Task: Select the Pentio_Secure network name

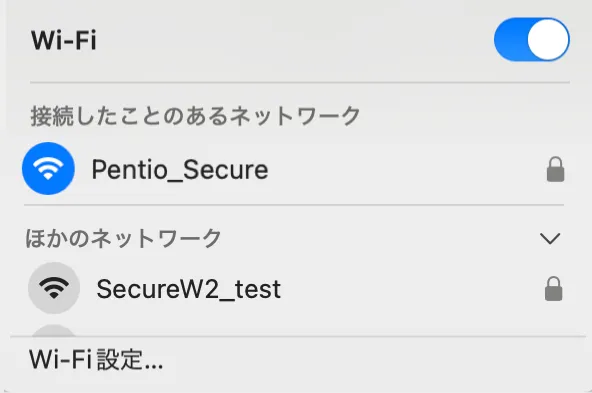Action: (x=180, y=170)
